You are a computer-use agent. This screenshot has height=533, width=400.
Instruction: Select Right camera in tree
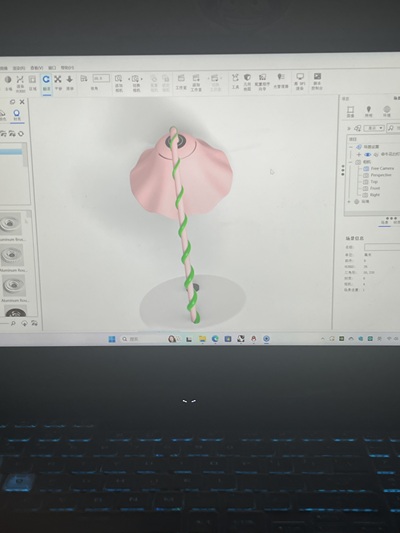point(375,195)
